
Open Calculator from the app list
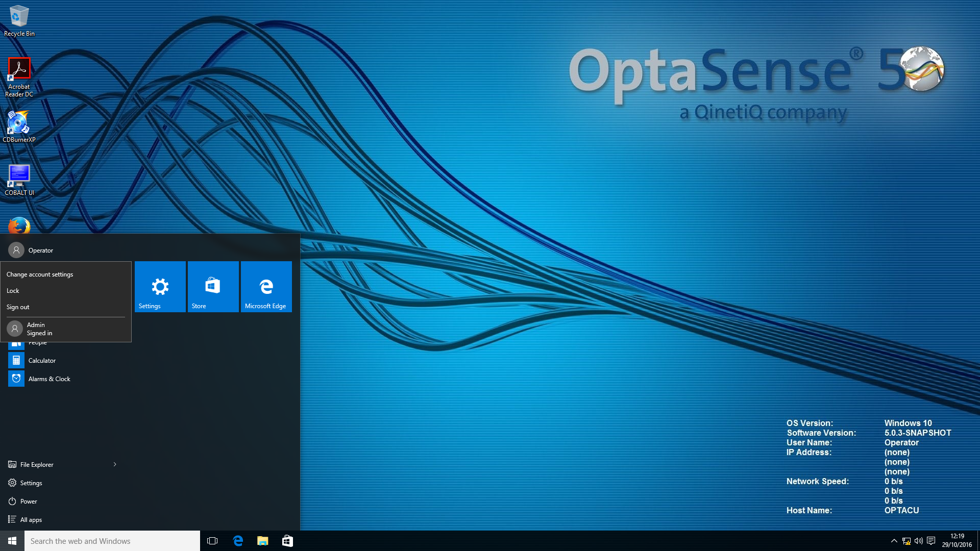pos(42,361)
